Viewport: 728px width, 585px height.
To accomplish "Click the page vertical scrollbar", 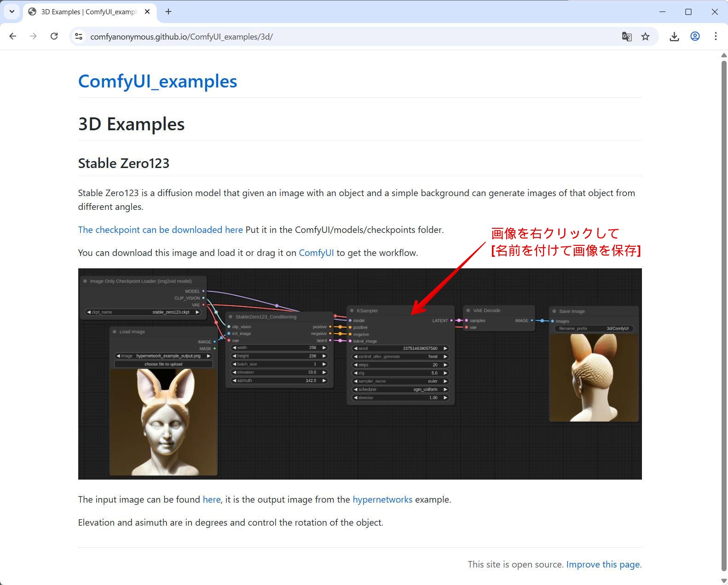I will [724, 315].
